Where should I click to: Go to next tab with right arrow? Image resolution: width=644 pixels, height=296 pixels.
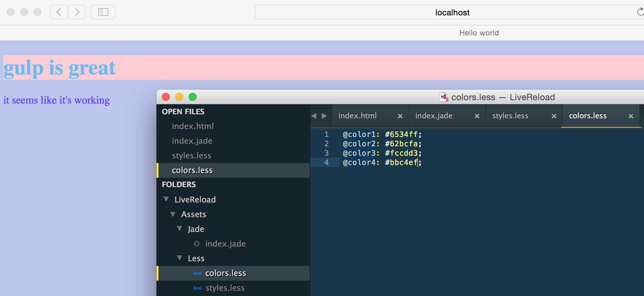(324, 116)
